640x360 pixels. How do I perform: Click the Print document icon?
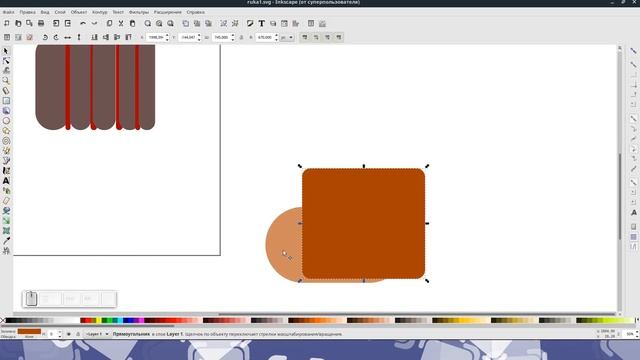(41, 24)
